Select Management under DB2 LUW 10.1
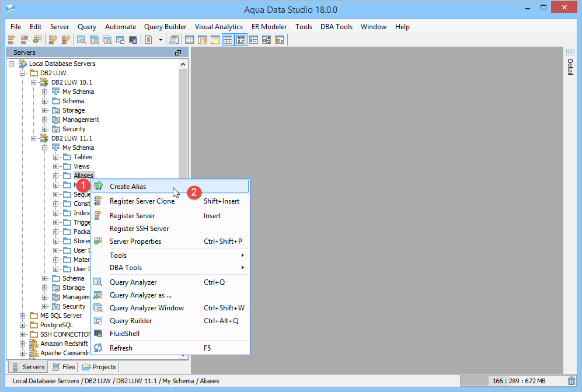 click(x=81, y=120)
